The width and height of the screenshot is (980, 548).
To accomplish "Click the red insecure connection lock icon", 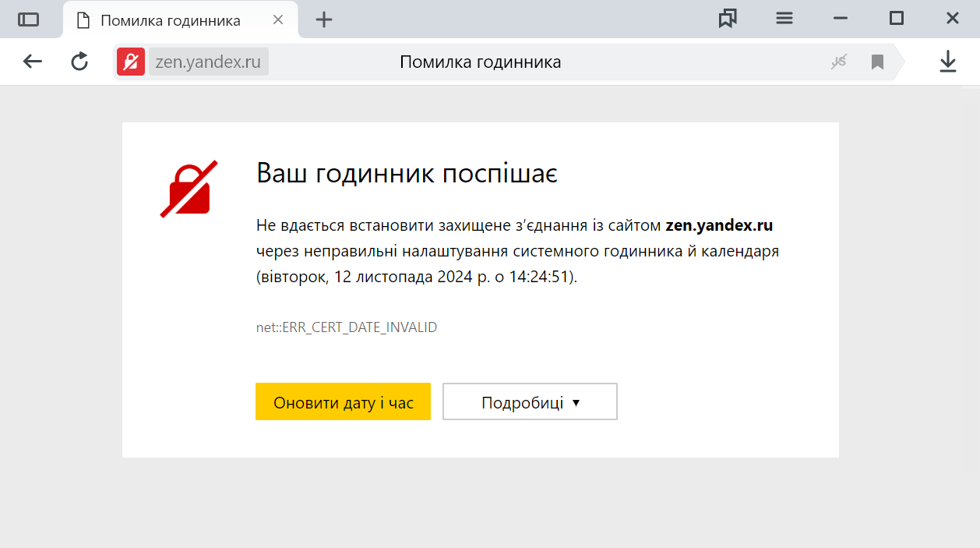I will (x=131, y=62).
